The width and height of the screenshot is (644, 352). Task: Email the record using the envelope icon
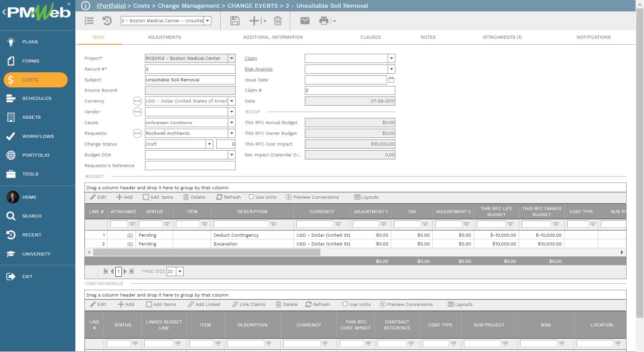pos(305,21)
